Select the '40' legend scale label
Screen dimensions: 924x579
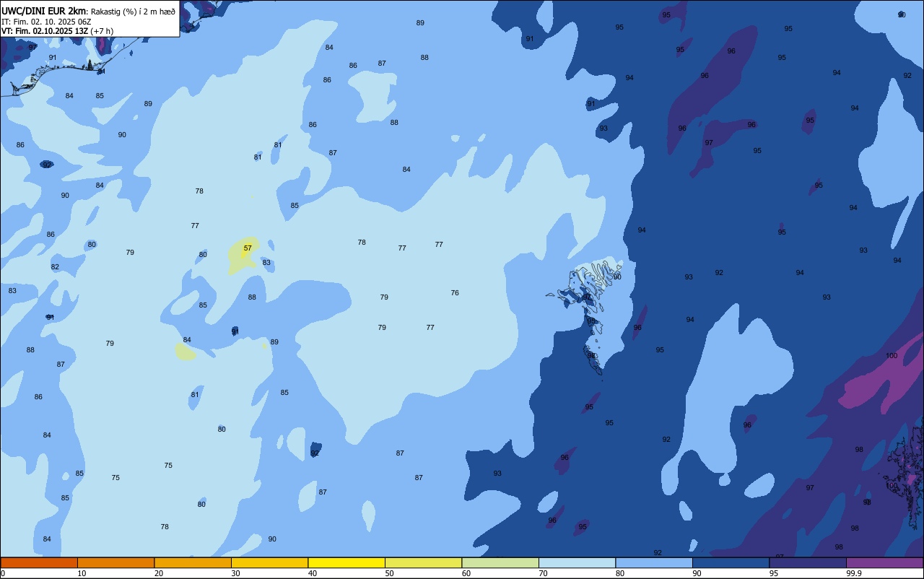(x=313, y=573)
